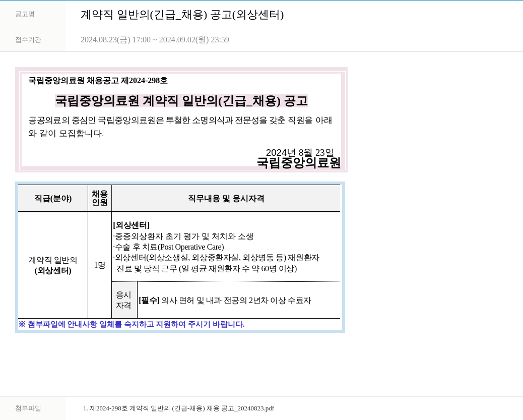Click the 접수기간 label
The width and height of the screenshot is (523, 420).
tap(28, 40)
